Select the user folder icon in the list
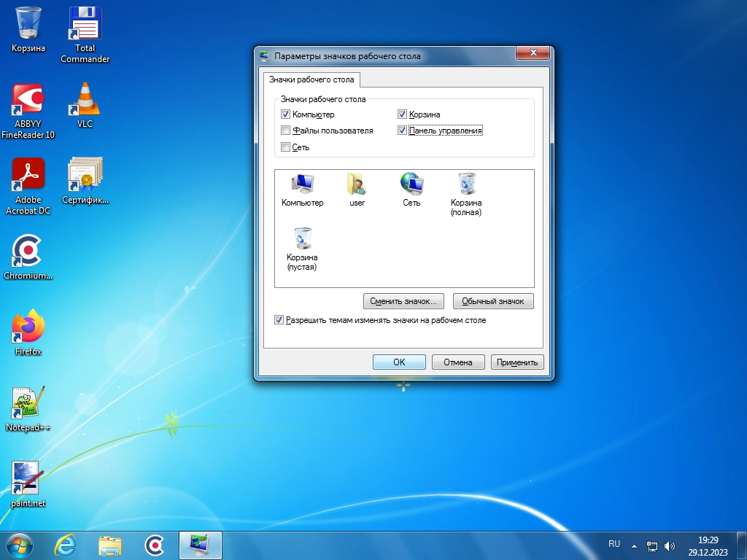Viewport: 747px width, 560px height. [x=357, y=190]
